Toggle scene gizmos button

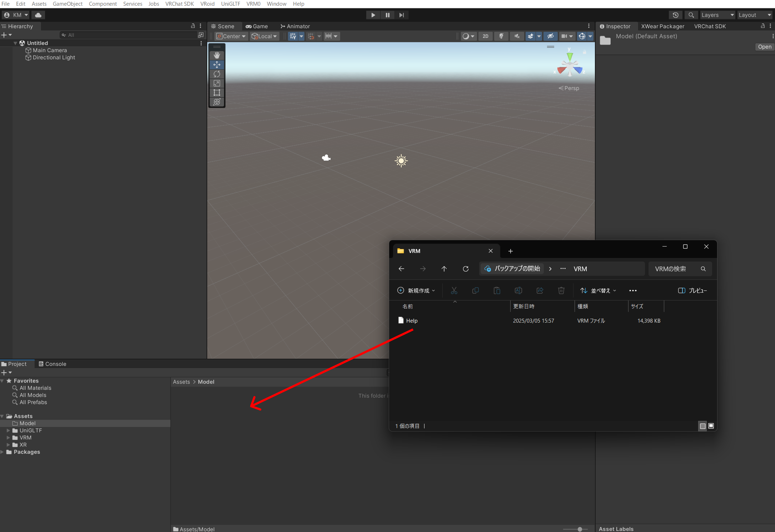(582, 36)
